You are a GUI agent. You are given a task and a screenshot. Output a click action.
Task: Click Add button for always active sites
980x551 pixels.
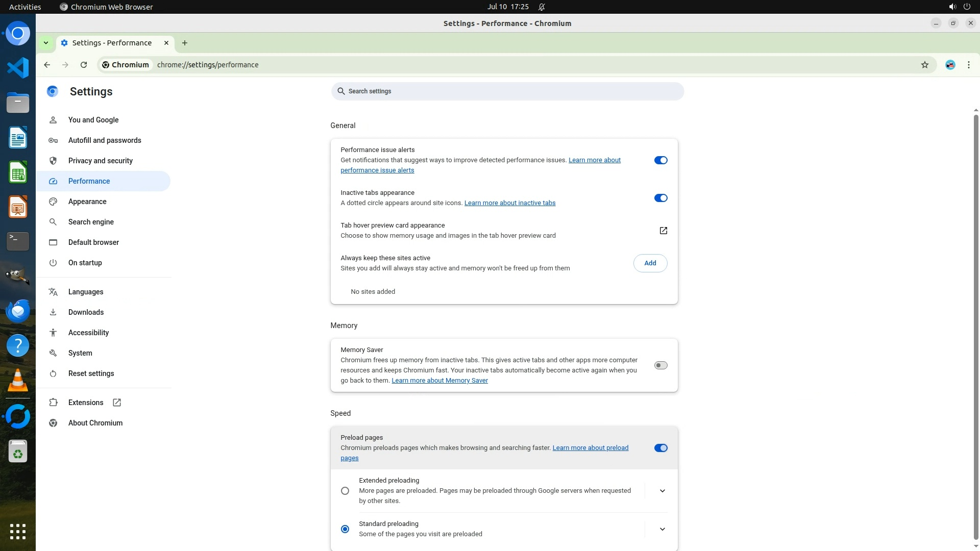click(x=650, y=263)
